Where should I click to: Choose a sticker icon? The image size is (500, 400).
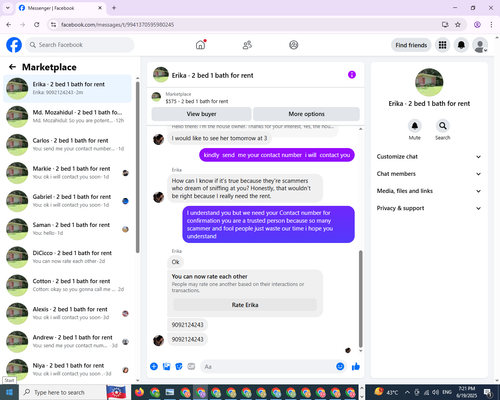click(x=179, y=367)
